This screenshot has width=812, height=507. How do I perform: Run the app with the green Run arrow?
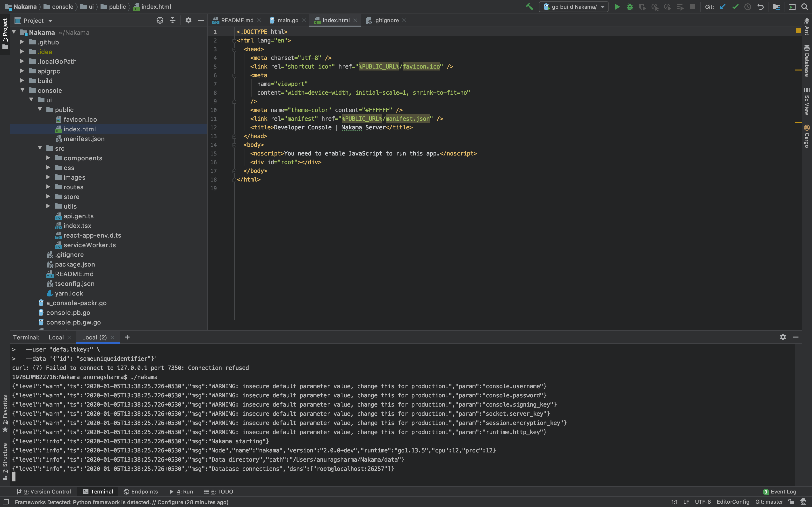(617, 7)
